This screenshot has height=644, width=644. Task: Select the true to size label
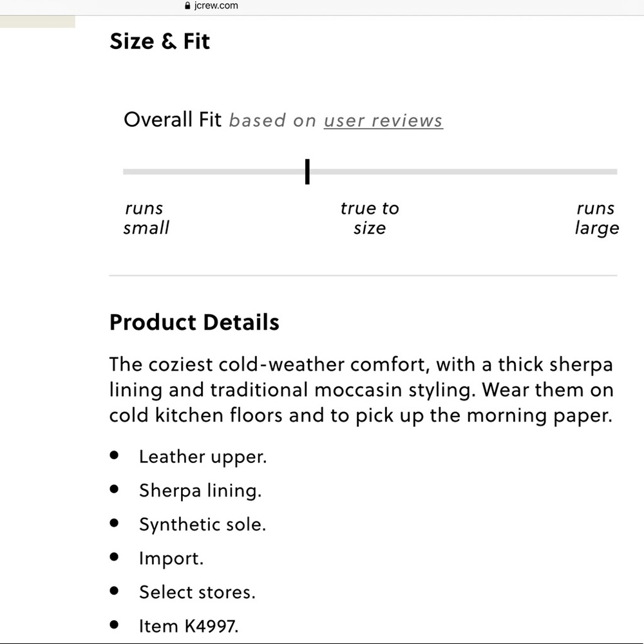pos(370,218)
